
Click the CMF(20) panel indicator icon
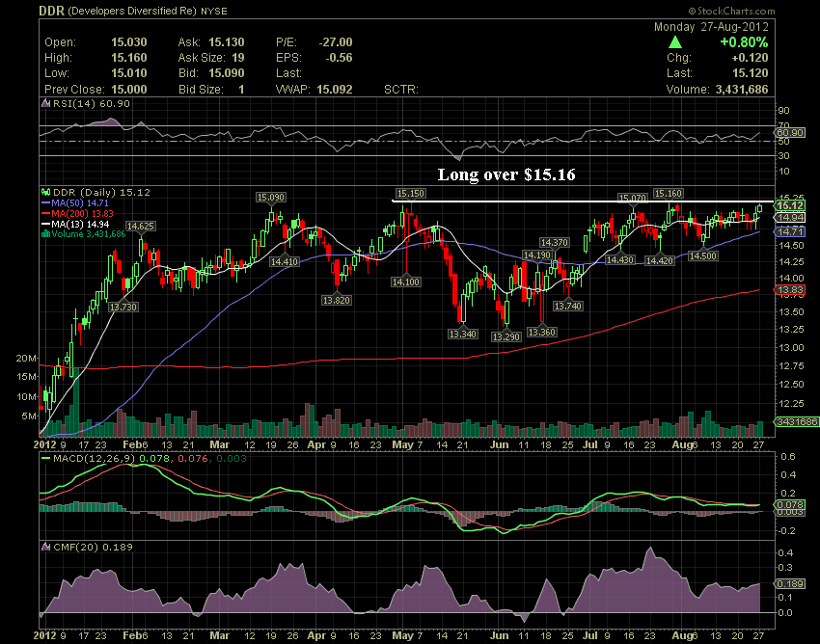[46, 547]
